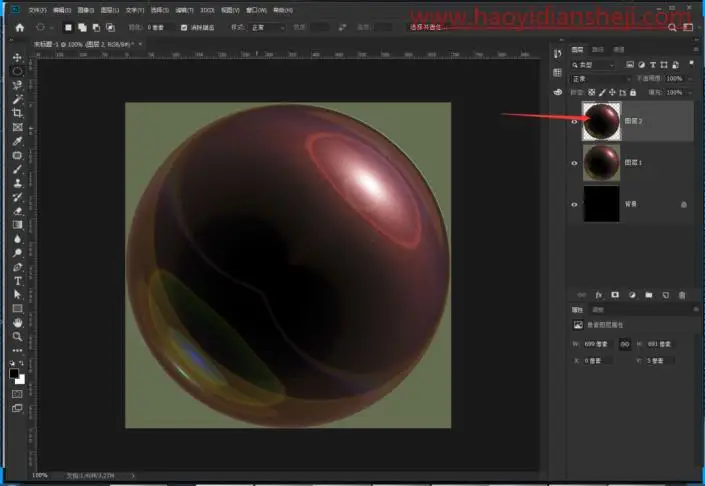Open the 图像(I) menu
This screenshot has width=705, height=486.
point(85,10)
